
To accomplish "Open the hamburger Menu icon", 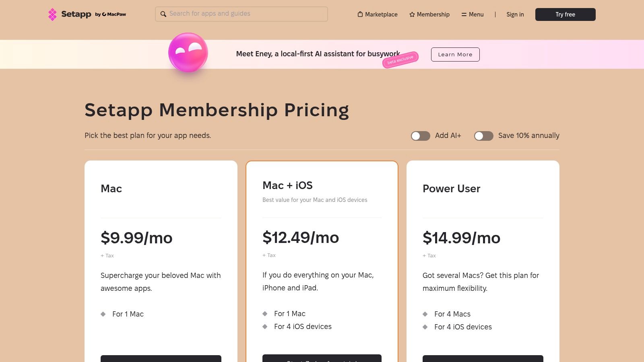I will [463, 14].
